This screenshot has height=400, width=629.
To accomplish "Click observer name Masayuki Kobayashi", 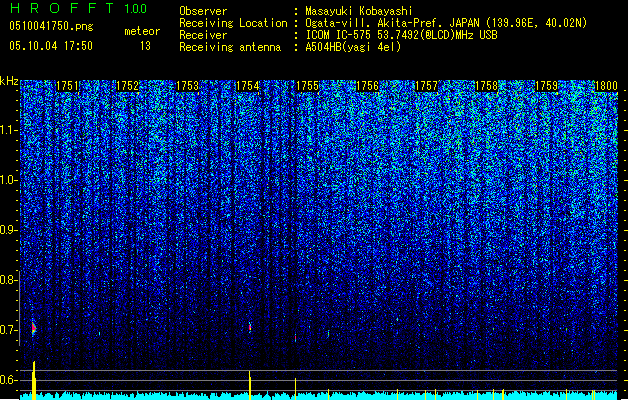I will [359, 11].
